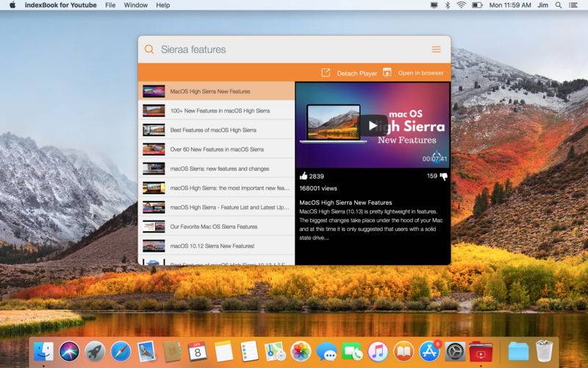Click the Open in browser icon
Viewport: 588px width, 368px height.
(387, 72)
